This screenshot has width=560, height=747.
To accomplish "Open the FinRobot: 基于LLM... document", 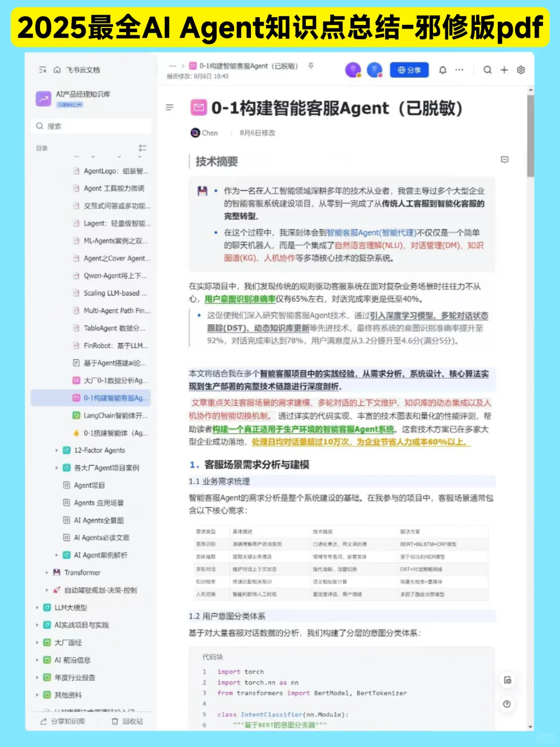I will click(x=110, y=345).
